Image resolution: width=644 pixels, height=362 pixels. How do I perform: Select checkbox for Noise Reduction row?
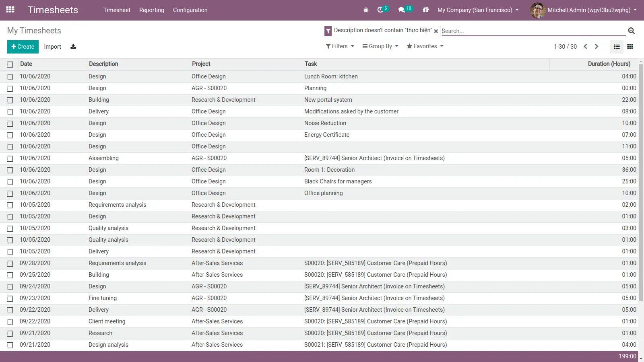10,123
